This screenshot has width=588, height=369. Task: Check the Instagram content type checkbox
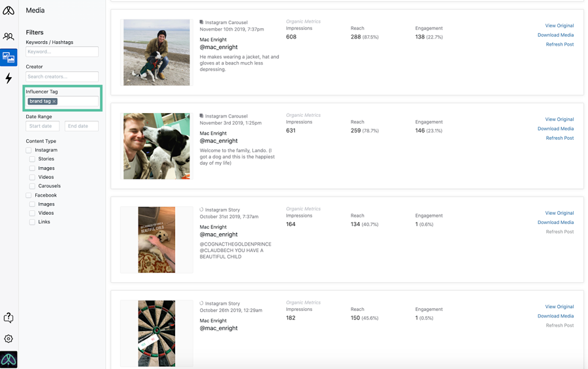coord(29,150)
